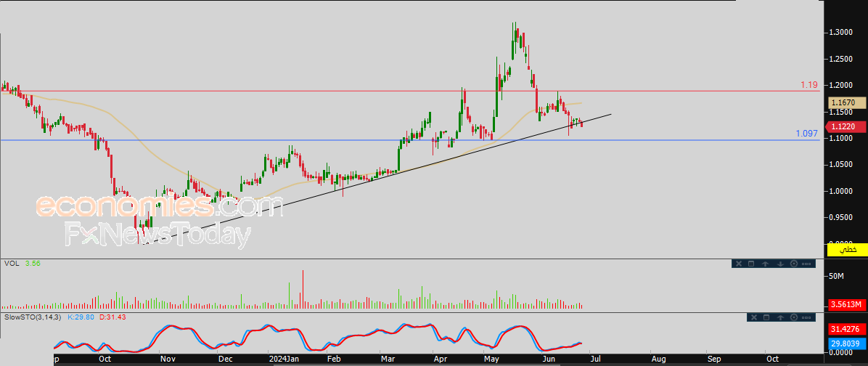Open SlowSTO indicator settings gear
The image size is (868, 366).
(x=793, y=317)
